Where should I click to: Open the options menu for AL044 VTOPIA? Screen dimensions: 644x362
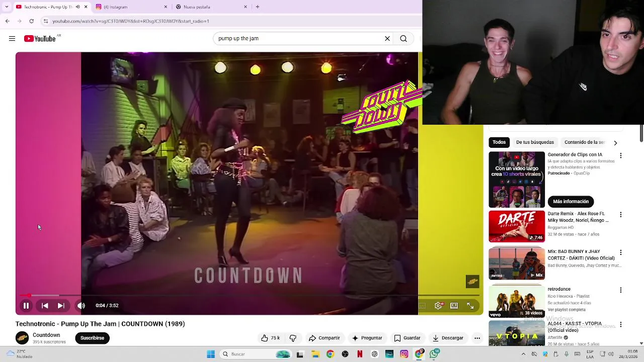pyautogui.click(x=620, y=325)
